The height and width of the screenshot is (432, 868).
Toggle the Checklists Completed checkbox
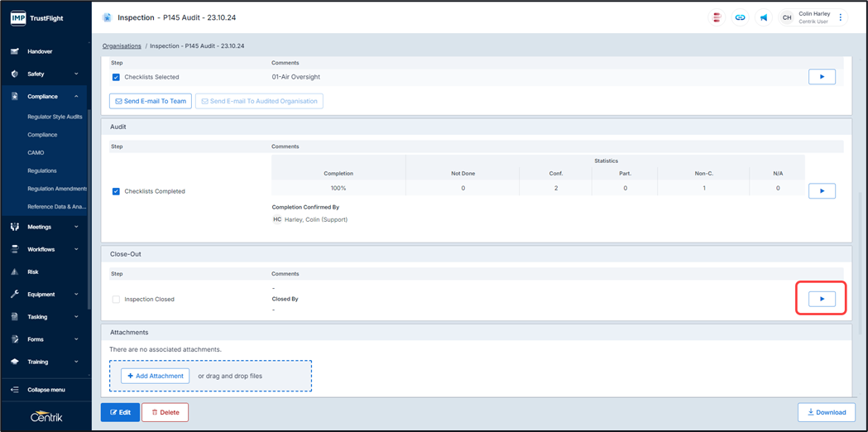[x=116, y=191]
